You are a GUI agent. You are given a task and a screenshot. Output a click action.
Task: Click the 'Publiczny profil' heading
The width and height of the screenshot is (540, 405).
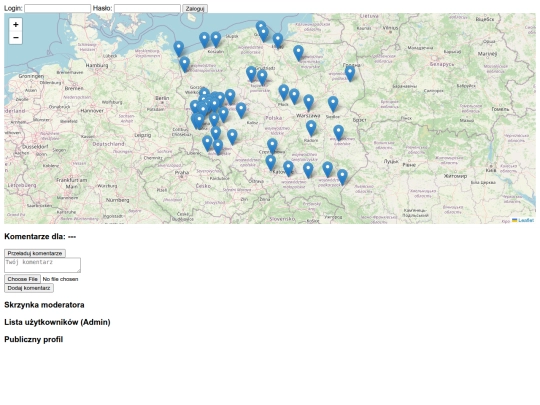point(33,340)
